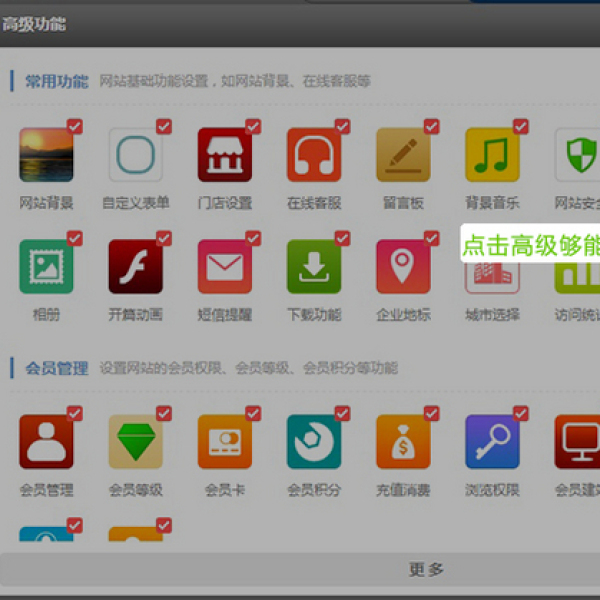Open the 网站安全 shield icon
This screenshot has width=600, height=600.
coord(577,155)
